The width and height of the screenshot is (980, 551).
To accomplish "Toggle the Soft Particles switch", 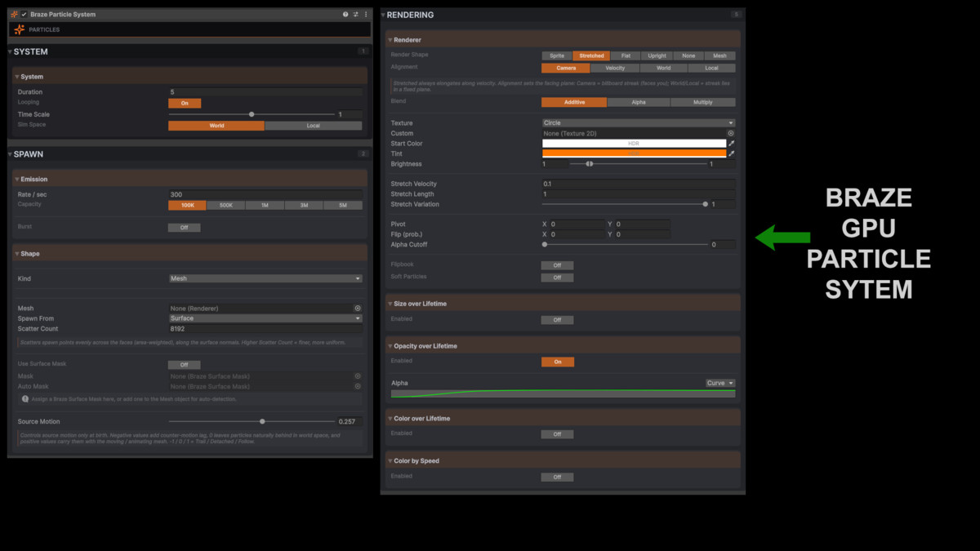I will [x=558, y=278].
